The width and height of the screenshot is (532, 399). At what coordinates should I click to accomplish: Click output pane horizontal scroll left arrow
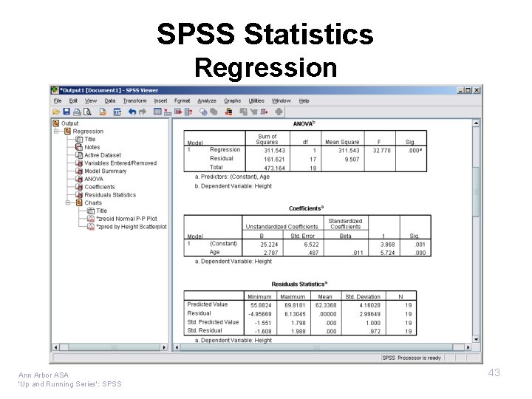(177, 347)
